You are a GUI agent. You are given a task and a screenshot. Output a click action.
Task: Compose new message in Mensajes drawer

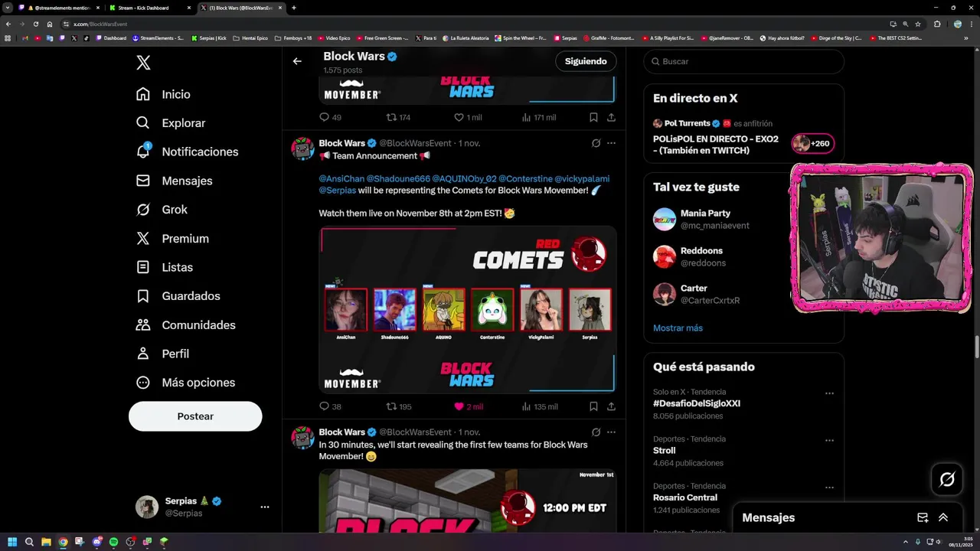click(x=923, y=517)
